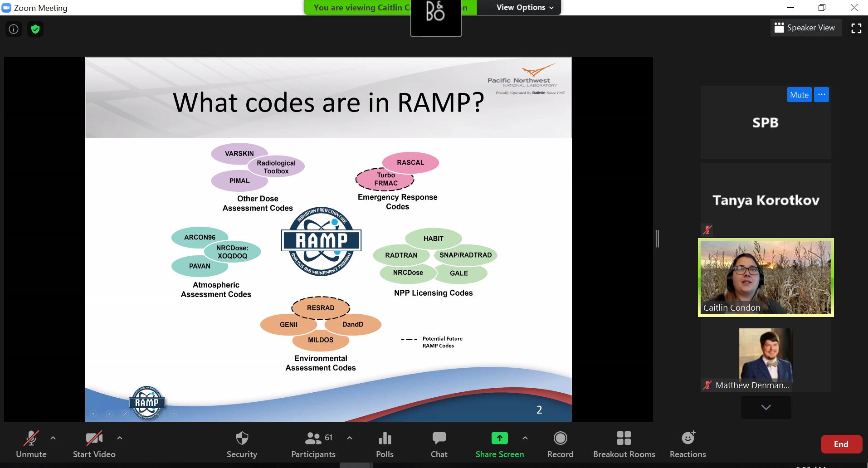The height and width of the screenshot is (468, 868).
Task: Open the meeting information icon
Action: coord(14,29)
